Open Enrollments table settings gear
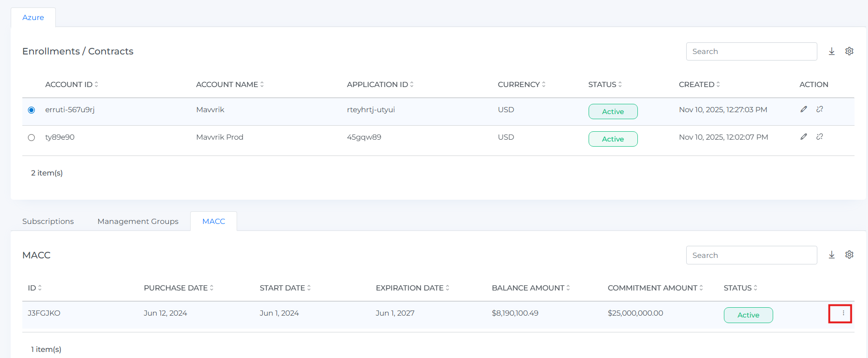This screenshot has height=358, width=868. pos(849,51)
